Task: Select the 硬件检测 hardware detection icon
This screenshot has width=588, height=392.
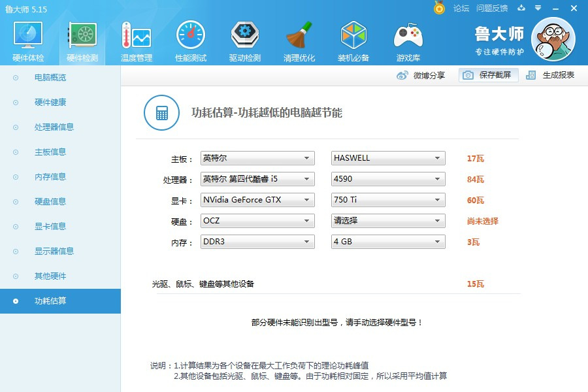Action: 82,35
